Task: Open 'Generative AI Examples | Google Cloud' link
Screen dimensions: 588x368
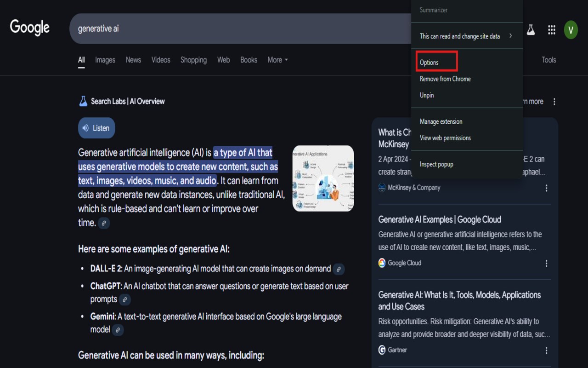Action: coord(440,219)
